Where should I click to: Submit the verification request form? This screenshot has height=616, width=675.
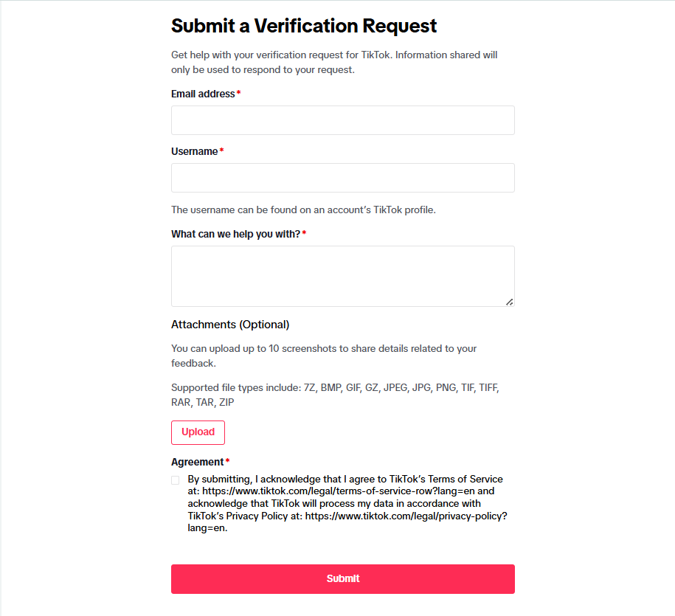pyautogui.click(x=342, y=578)
